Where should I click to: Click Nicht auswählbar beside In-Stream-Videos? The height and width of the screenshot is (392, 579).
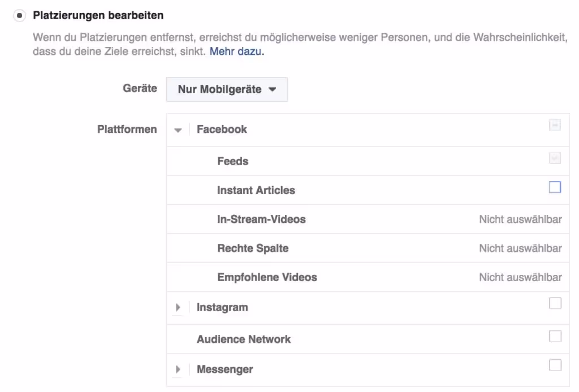[520, 219]
